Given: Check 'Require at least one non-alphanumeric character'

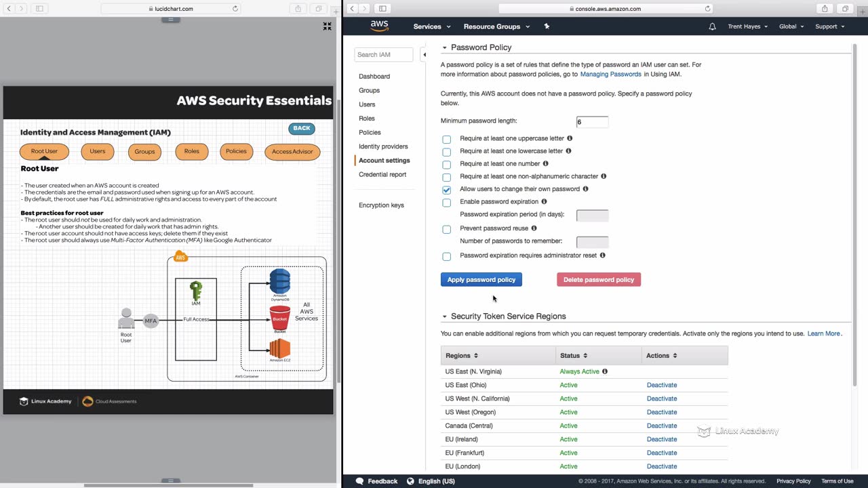Looking at the screenshot, I should pyautogui.click(x=446, y=177).
